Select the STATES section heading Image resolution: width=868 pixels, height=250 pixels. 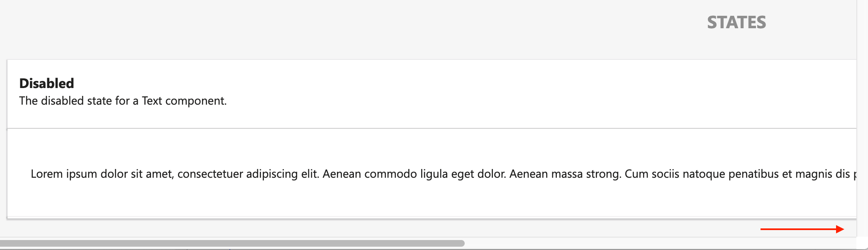point(736,22)
